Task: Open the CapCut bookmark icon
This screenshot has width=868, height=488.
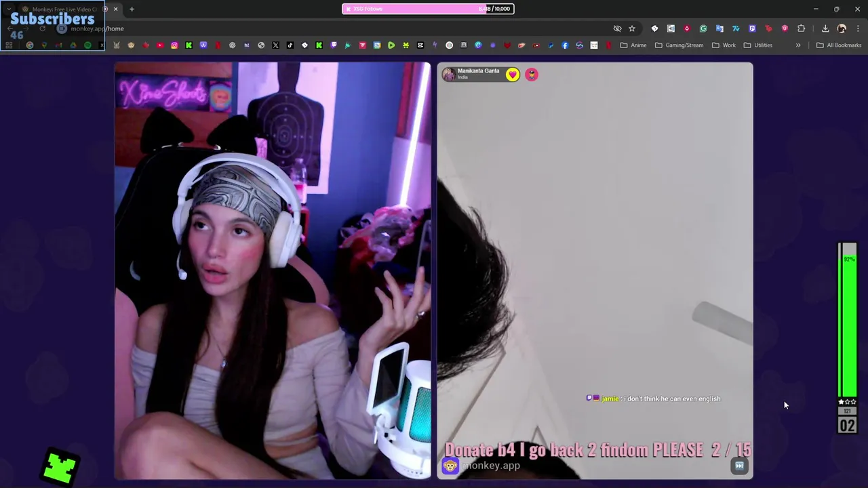Action: [x=420, y=45]
